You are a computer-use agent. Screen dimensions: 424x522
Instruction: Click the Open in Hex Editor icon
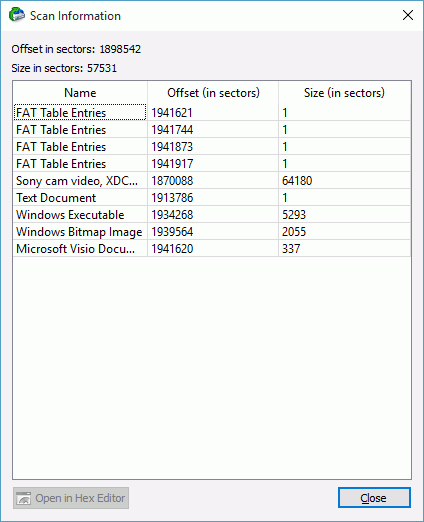[24, 498]
